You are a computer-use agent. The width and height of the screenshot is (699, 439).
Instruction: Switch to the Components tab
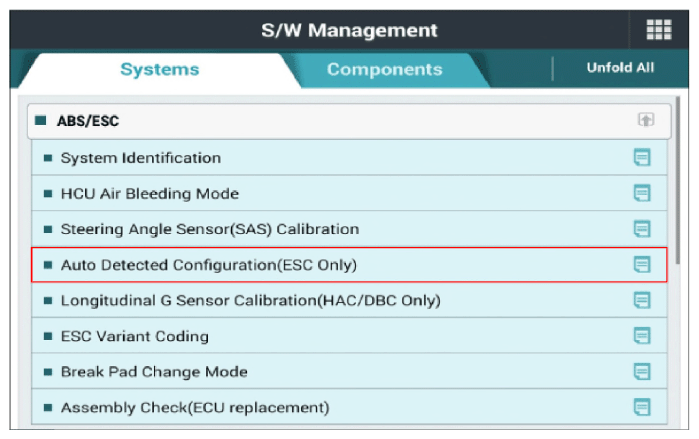pyautogui.click(x=384, y=70)
